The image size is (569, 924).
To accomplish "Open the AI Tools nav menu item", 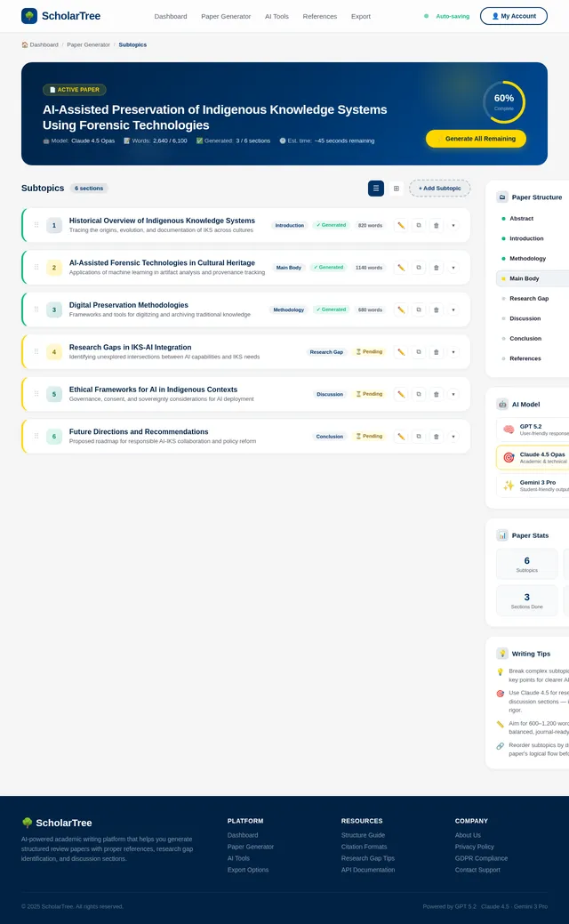I will coord(276,16).
